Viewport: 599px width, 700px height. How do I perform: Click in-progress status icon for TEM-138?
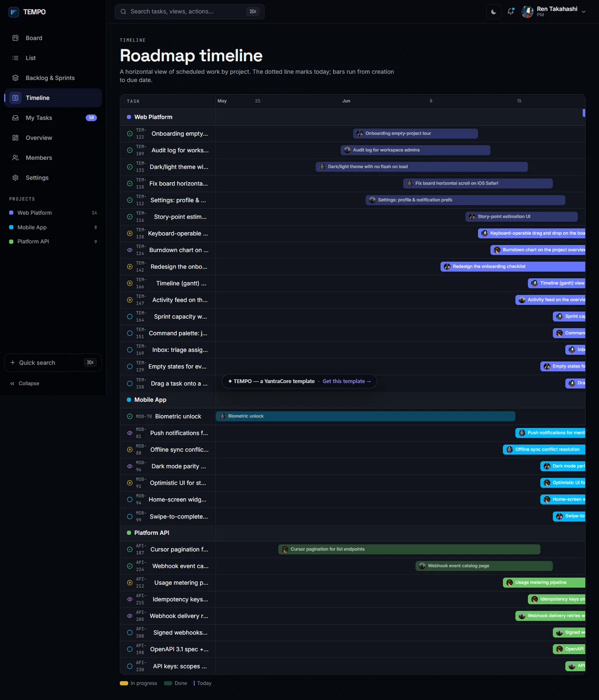(x=130, y=233)
